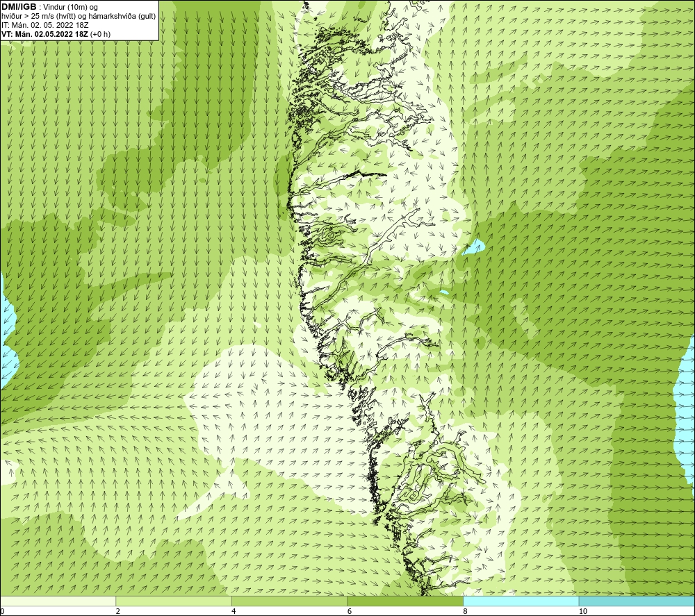
Task: Select the medium green 4–6 m/s color segment
Action: point(289,601)
